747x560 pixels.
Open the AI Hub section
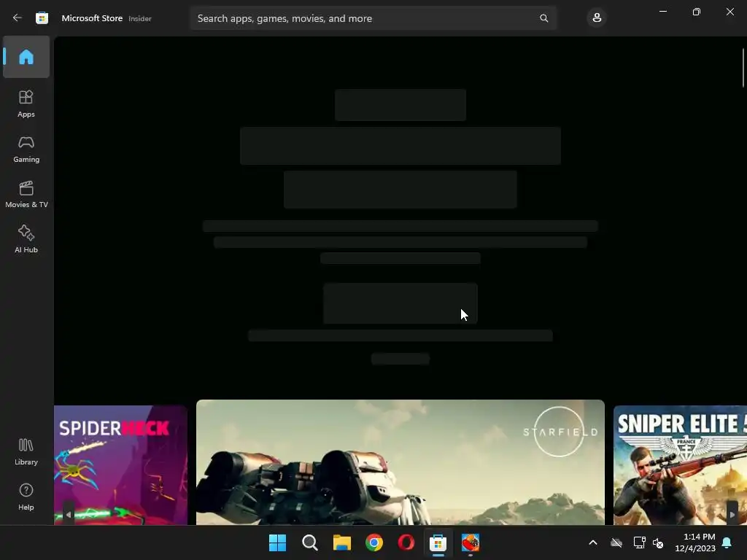(26, 239)
